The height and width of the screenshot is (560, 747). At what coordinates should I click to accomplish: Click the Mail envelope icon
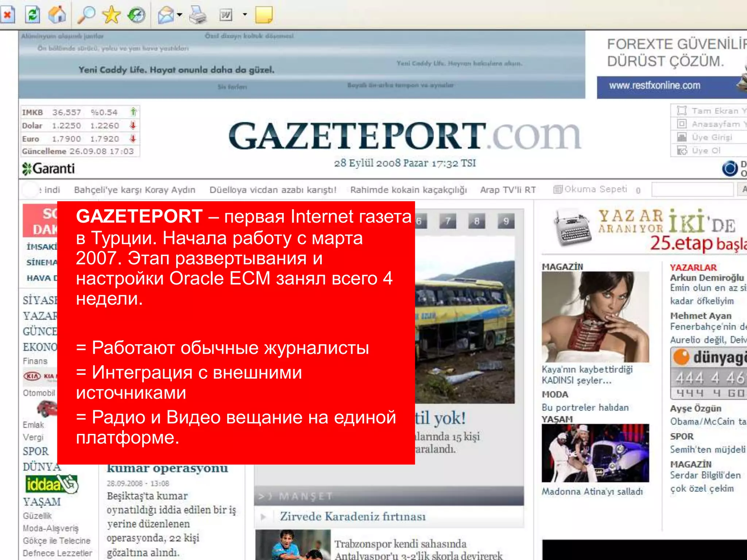(166, 15)
